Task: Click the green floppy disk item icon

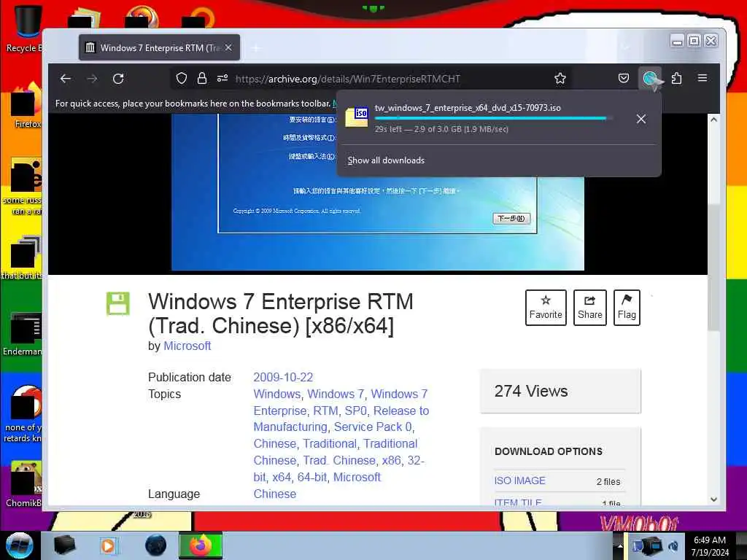Action: 117,303
